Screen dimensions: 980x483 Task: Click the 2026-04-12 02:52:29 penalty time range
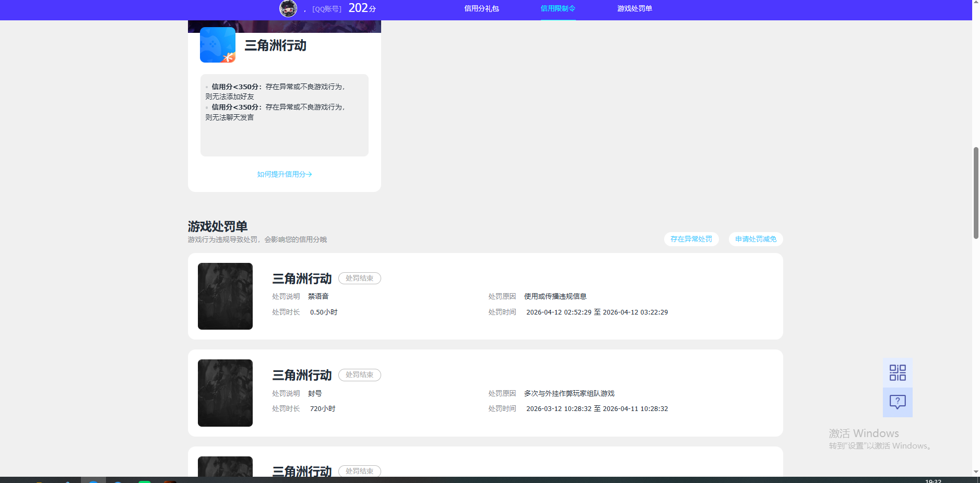tap(597, 312)
